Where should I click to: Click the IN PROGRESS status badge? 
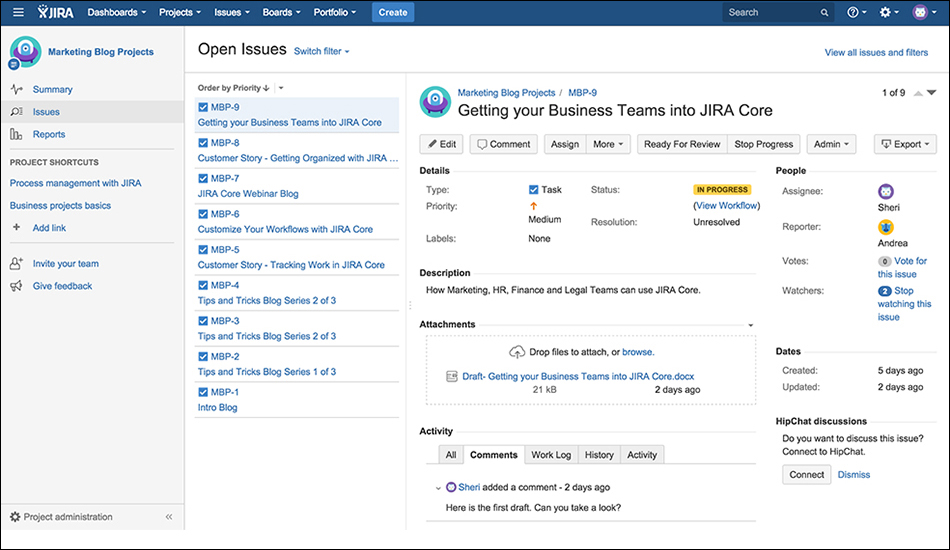[722, 190]
